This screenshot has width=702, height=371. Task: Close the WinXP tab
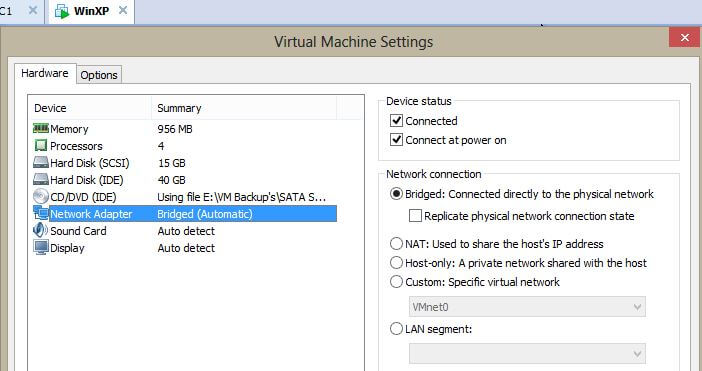tap(123, 11)
